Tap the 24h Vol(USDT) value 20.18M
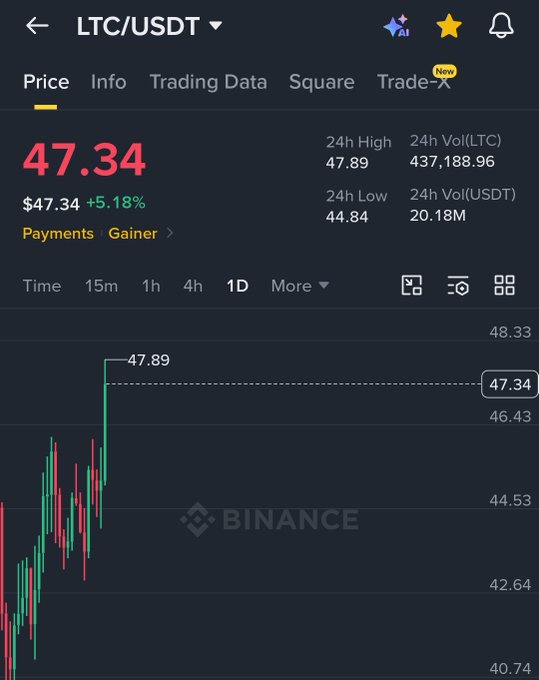 click(x=438, y=216)
